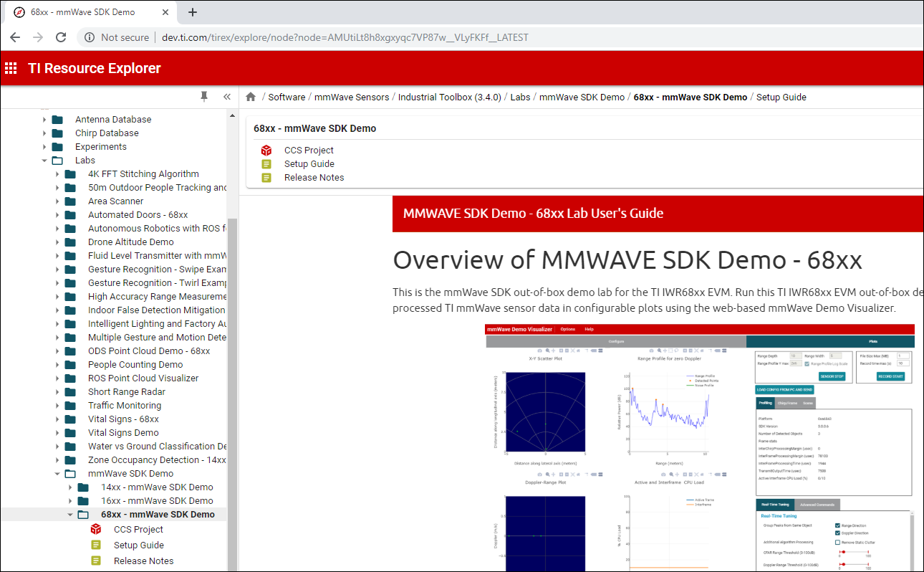Select 50m Outdoor People Tracking in the tree
This screenshot has width=924, height=572.
point(158,188)
